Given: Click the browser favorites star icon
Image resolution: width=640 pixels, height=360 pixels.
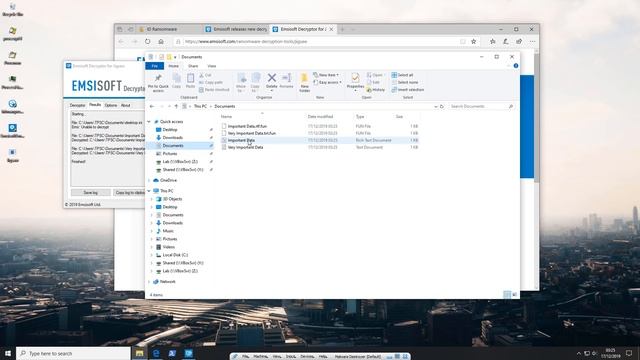Looking at the screenshot, I should click(x=473, y=42).
